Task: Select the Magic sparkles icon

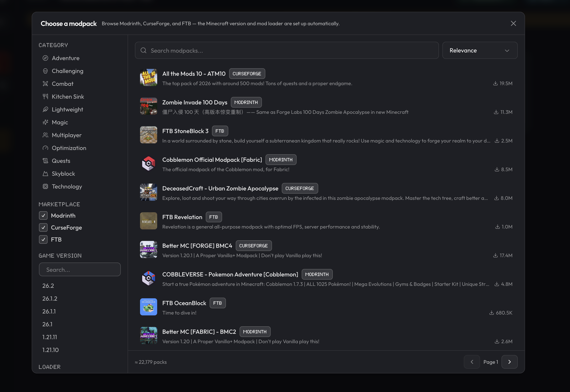Action: tap(45, 122)
